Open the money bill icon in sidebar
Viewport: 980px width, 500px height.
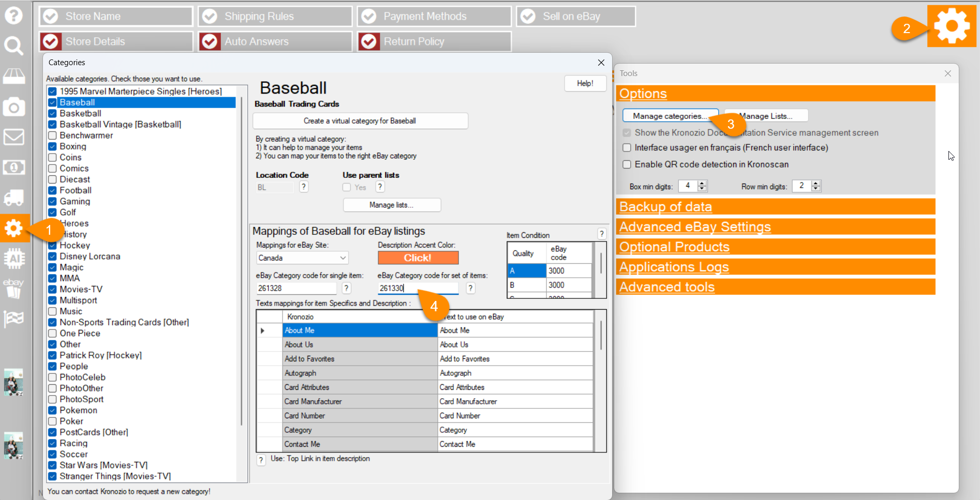[13, 167]
